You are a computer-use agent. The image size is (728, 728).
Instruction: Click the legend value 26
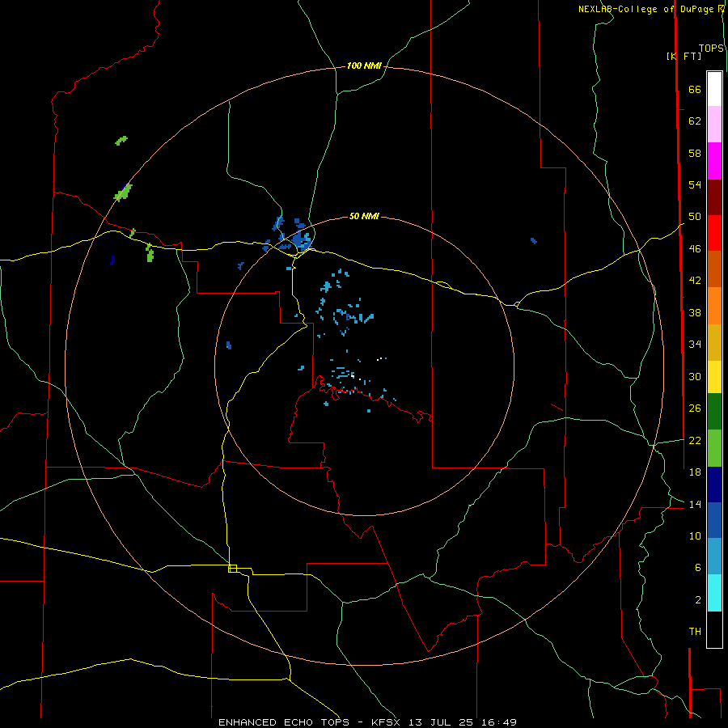point(695,408)
